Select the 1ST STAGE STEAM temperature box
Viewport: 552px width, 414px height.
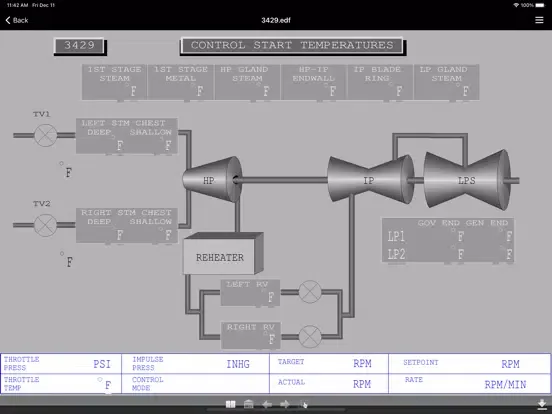[114, 82]
